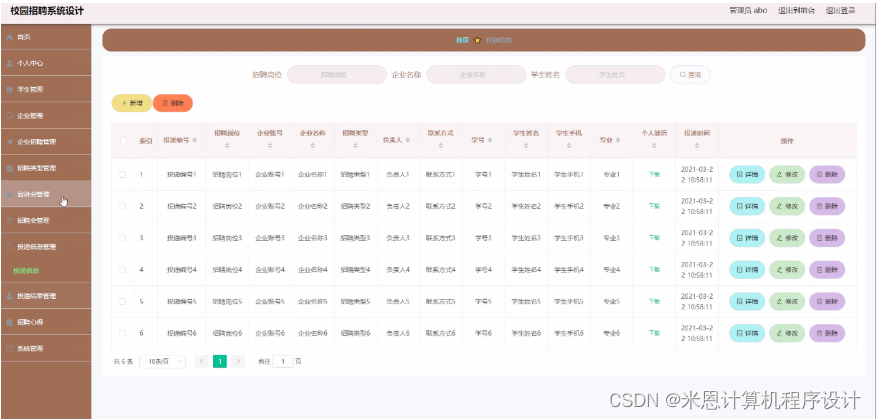Click 修改 for row 3
Image resolution: width=876 pixels, height=419 pixels.
pos(787,238)
